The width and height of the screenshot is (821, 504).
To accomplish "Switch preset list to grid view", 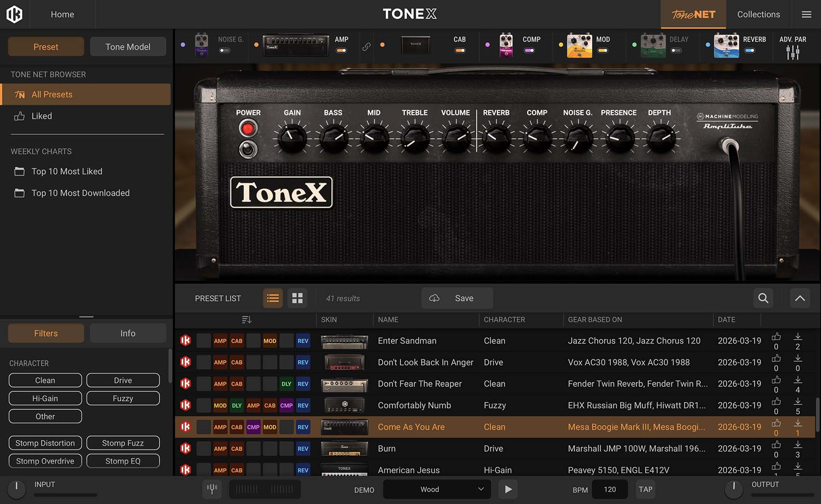I will pyautogui.click(x=297, y=298).
